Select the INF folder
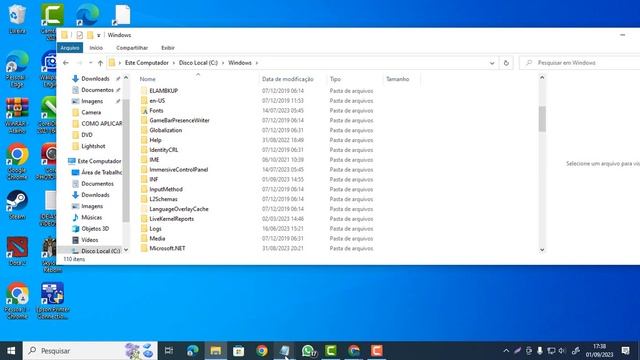Screen dimensions: 640x360 (153, 179)
